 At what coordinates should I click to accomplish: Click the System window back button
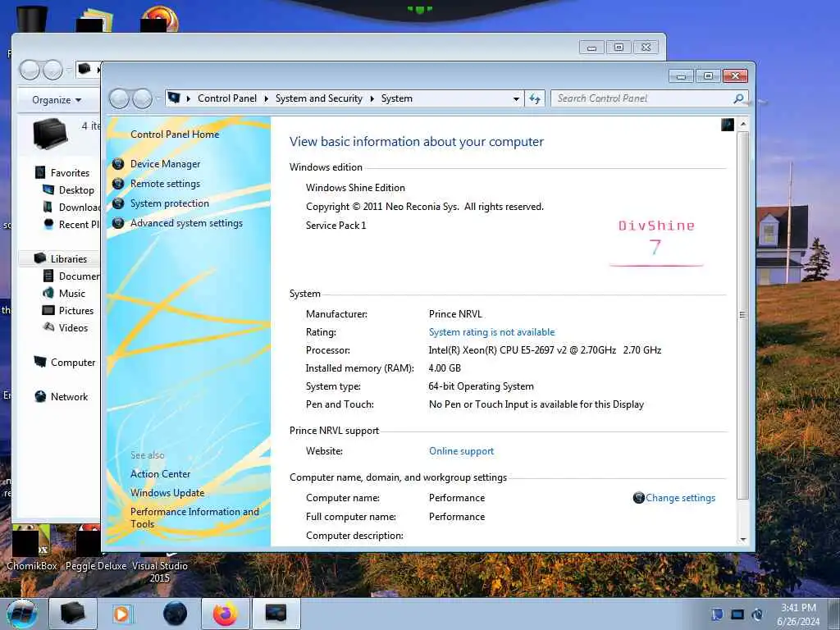pos(119,99)
